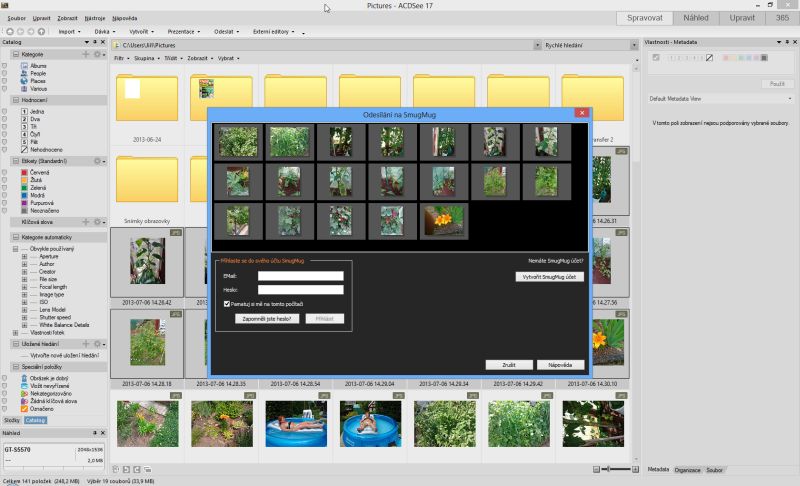Viewport: 800px width, 486px height.
Task: Click the rotate right icon in bottom toolbar
Action: pos(137,469)
